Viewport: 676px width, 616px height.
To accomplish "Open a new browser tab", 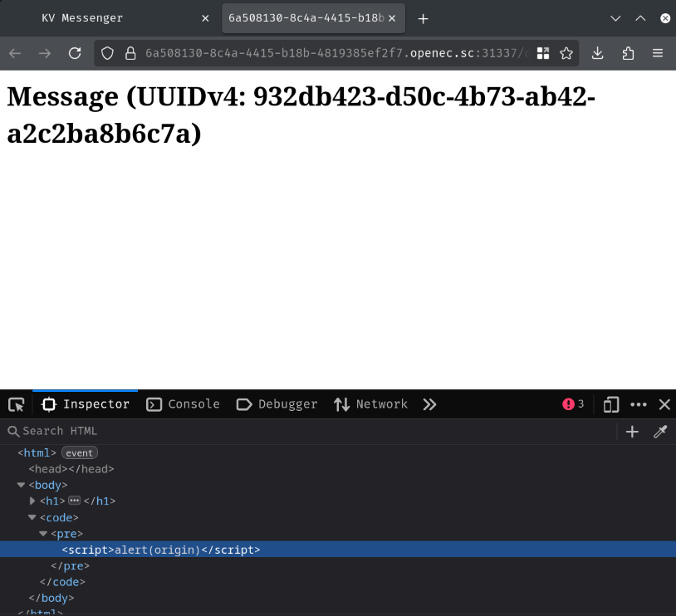I will pyautogui.click(x=423, y=18).
